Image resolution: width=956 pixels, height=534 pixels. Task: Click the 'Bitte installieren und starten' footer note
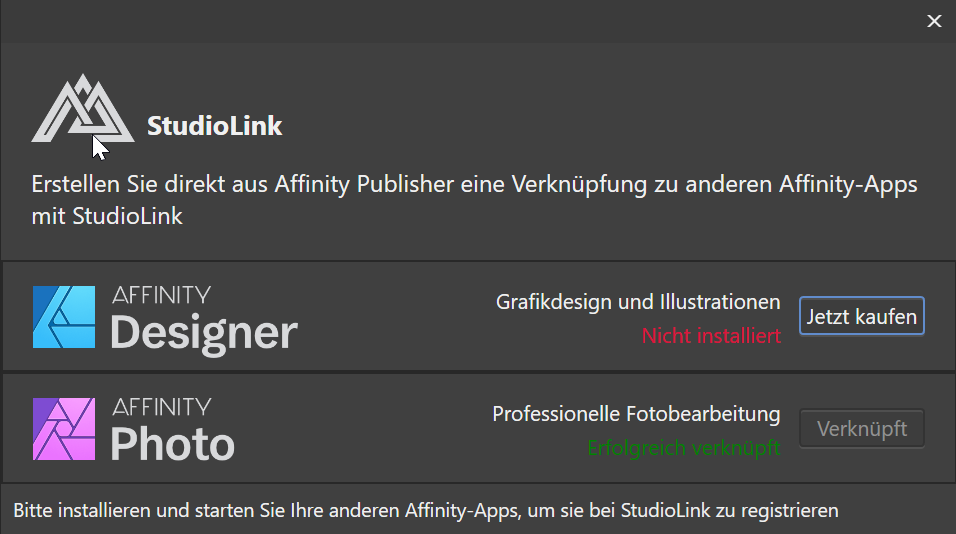[426, 510]
